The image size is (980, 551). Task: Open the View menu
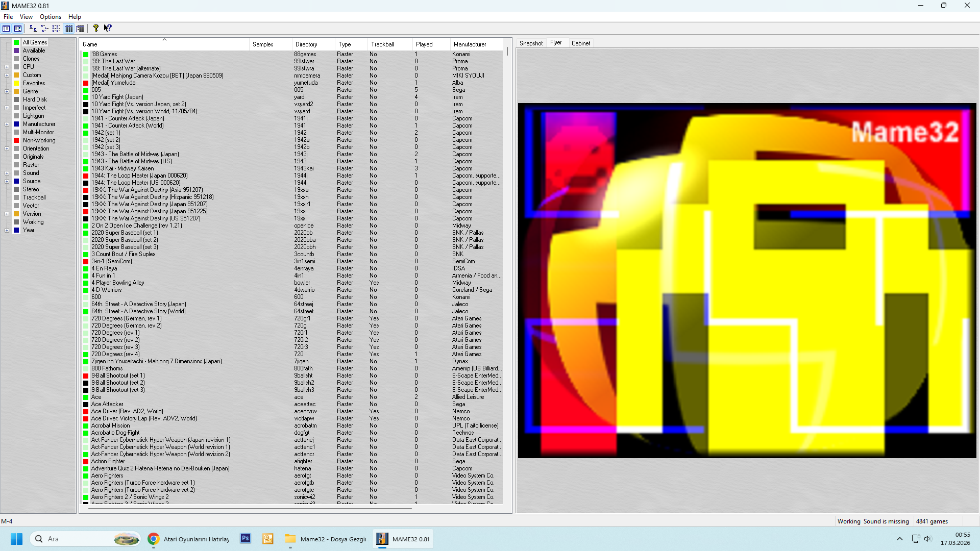[x=26, y=17]
